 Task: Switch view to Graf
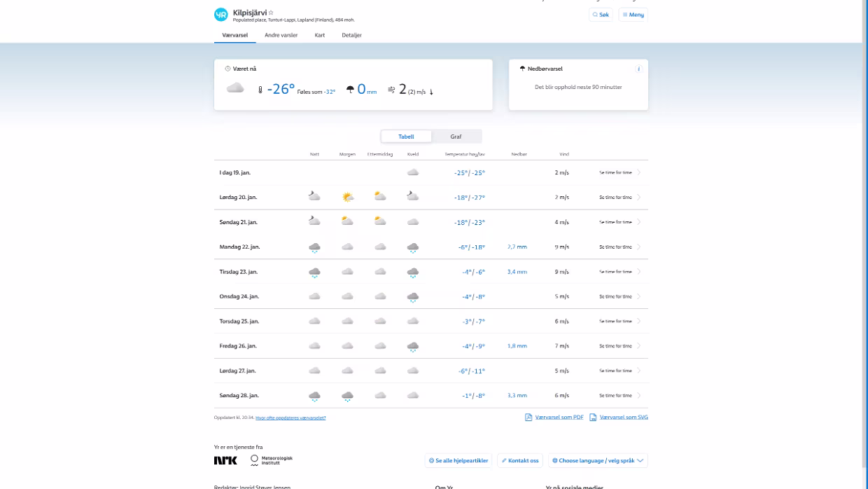click(x=456, y=137)
